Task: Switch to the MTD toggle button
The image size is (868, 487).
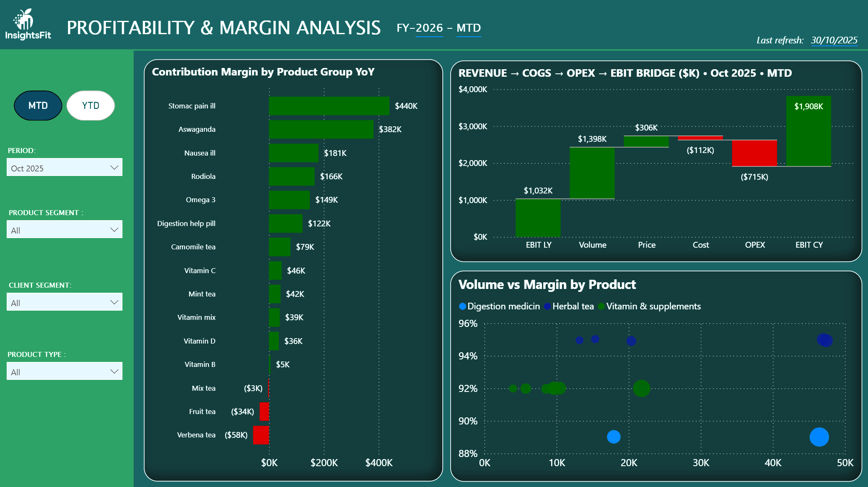Action: [38, 105]
